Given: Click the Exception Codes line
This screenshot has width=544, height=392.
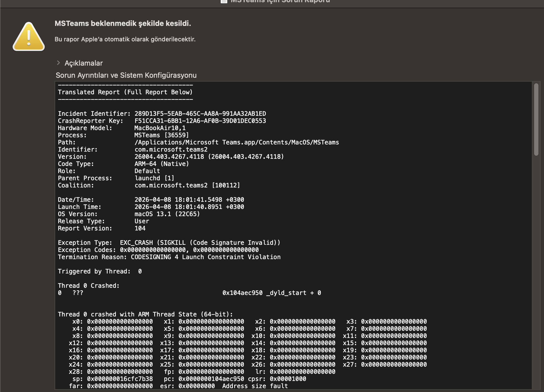Looking at the screenshot, I should [158, 250].
